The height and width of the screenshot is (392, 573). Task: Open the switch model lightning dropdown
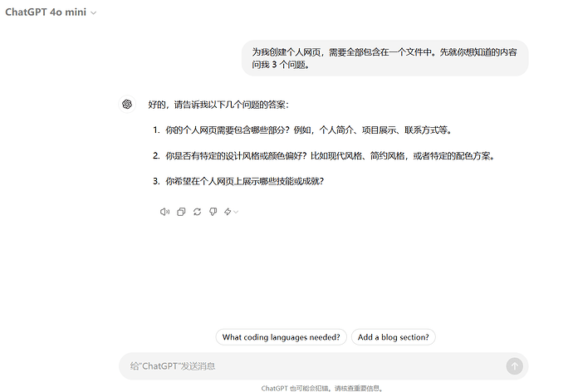coord(231,212)
